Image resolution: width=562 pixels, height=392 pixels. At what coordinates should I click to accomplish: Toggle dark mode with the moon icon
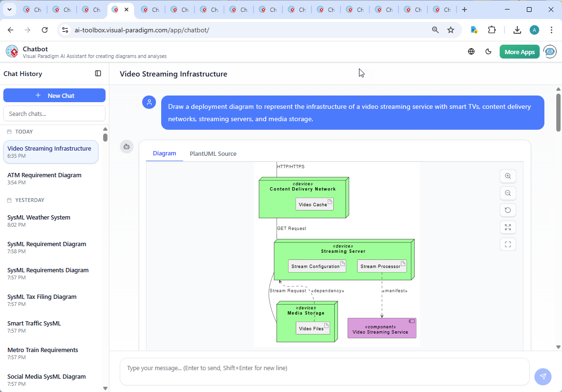coord(488,51)
